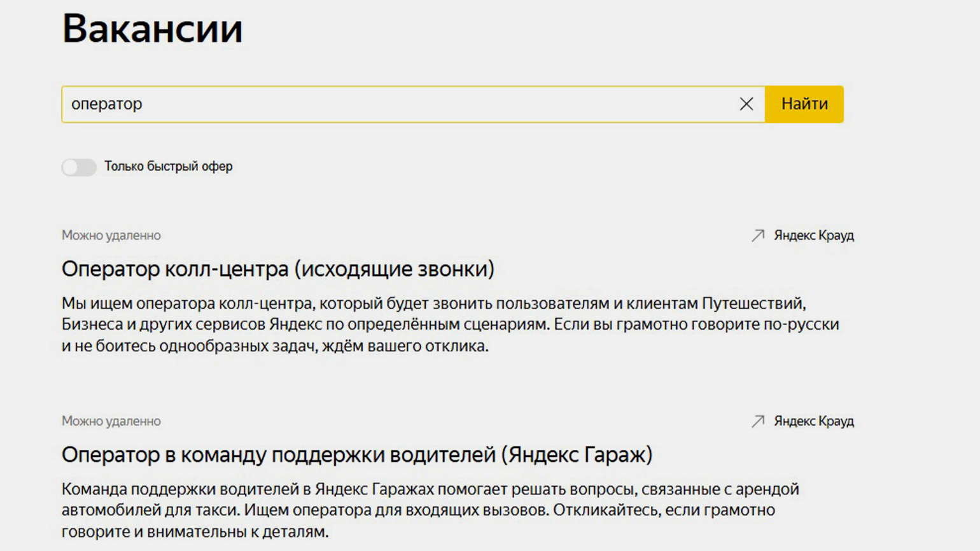The height and width of the screenshot is (551, 980).
Task: Click description starting Команда поддержки водителей
Action: point(430,510)
